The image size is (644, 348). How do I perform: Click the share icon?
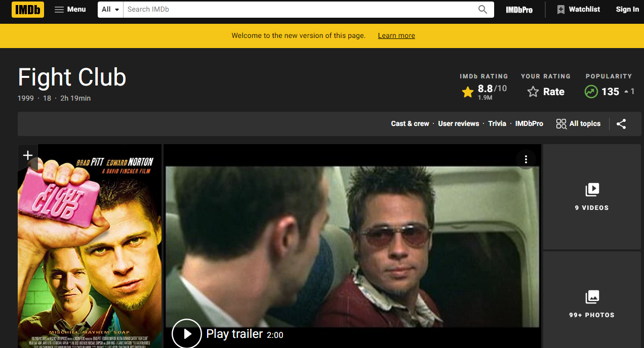pos(621,124)
